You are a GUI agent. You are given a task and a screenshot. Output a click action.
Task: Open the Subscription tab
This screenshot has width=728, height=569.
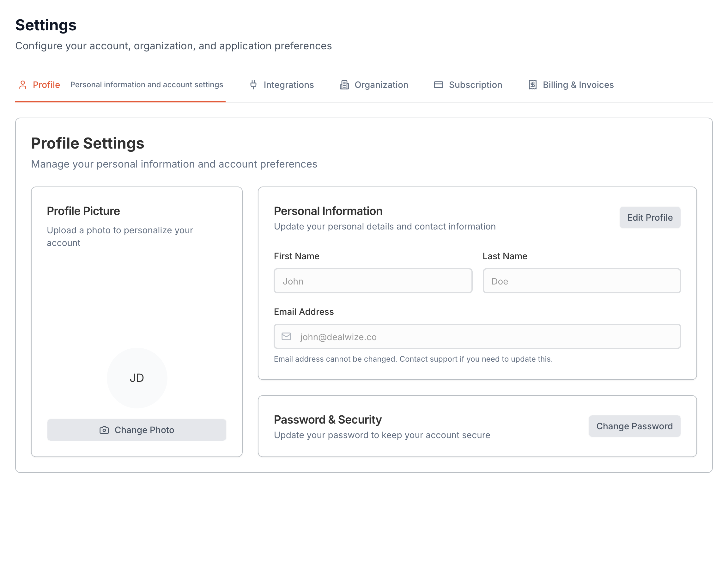[468, 85]
